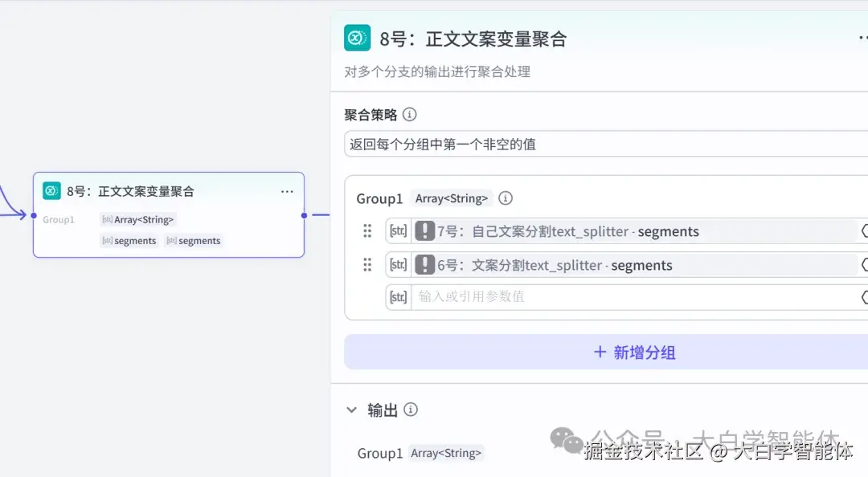Click the drag handle beside the 7号 row
The width and height of the screenshot is (868, 477).
pyautogui.click(x=367, y=230)
